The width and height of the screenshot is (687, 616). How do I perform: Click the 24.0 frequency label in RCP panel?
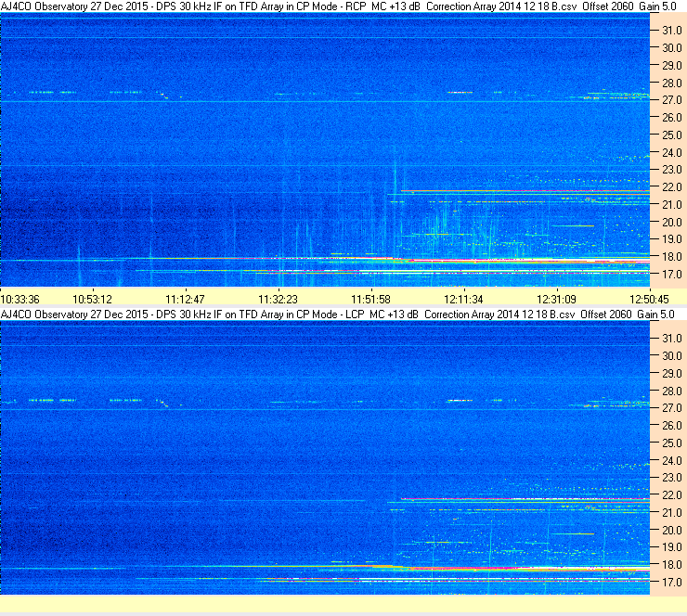672,153
